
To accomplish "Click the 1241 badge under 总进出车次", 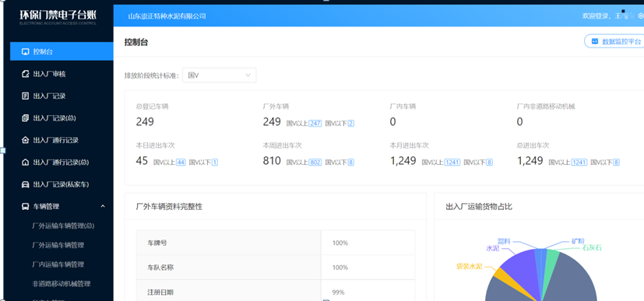I will pos(579,163).
